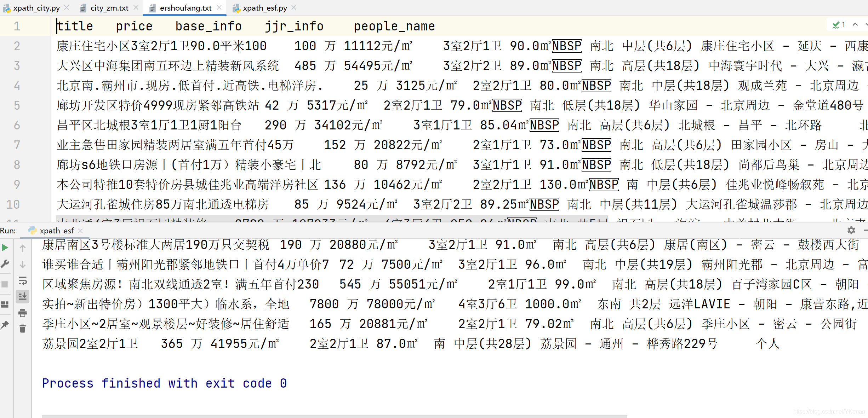The height and width of the screenshot is (418, 868).
Task: Click NBSP marker on line 2
Action: pyautogui.click(x=567, y=46)
